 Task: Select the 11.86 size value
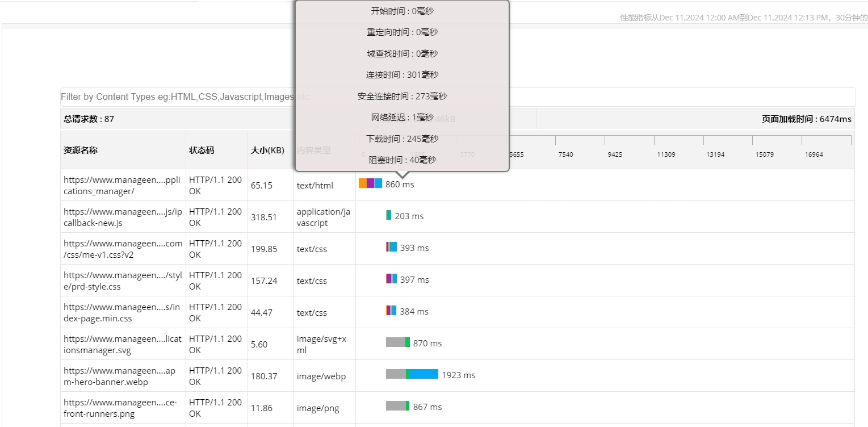pos(262,408)
